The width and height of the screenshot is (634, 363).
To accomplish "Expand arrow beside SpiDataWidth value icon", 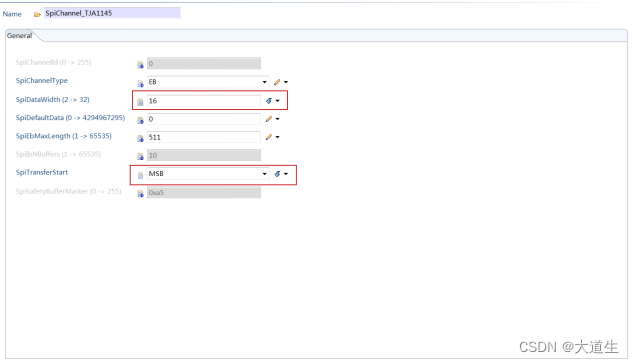I will [277, 101].
